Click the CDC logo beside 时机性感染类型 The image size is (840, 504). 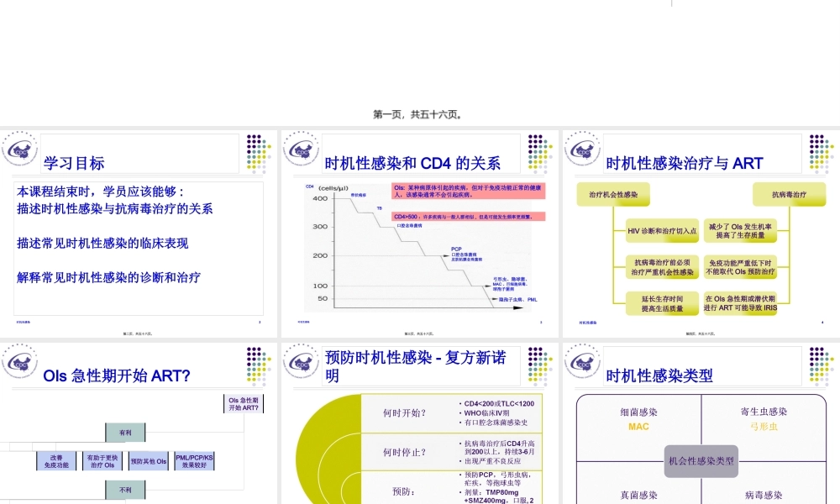[x=582, y=362]
